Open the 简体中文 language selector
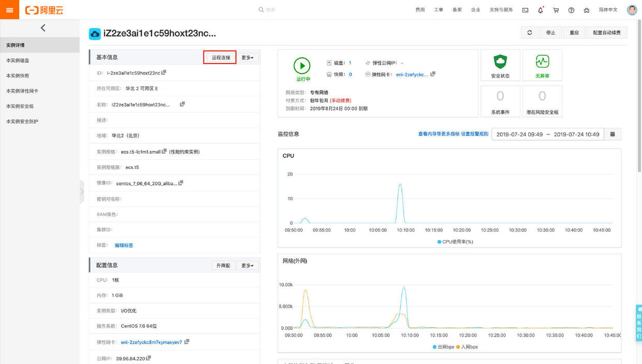The image size is (642, 364). pos(608,10)
